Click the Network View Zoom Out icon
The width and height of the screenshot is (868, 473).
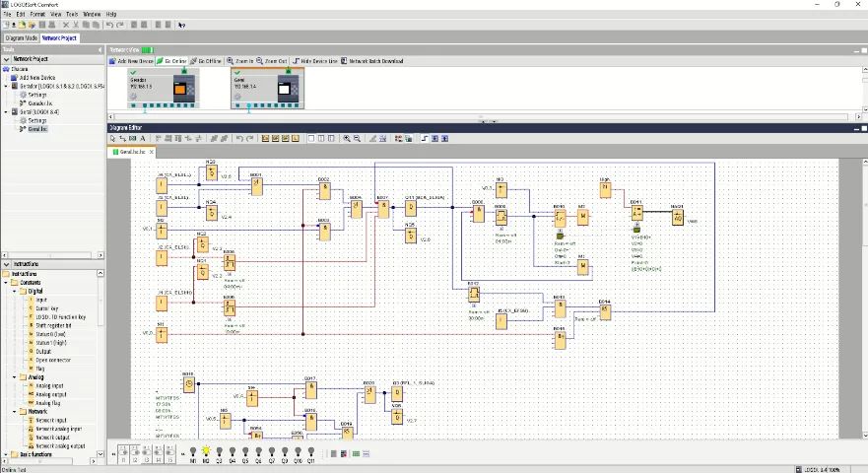coord(259,61)
